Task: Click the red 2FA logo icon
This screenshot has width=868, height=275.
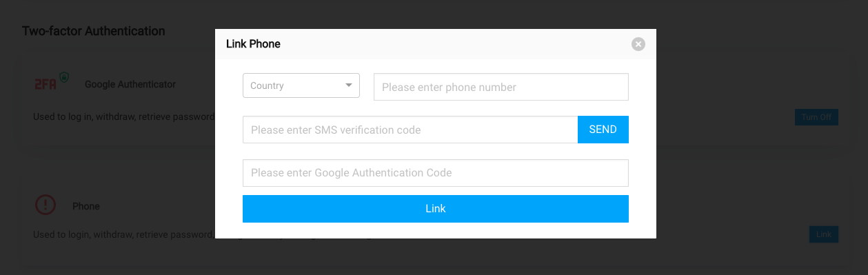Action: click(x=45, y=84)
